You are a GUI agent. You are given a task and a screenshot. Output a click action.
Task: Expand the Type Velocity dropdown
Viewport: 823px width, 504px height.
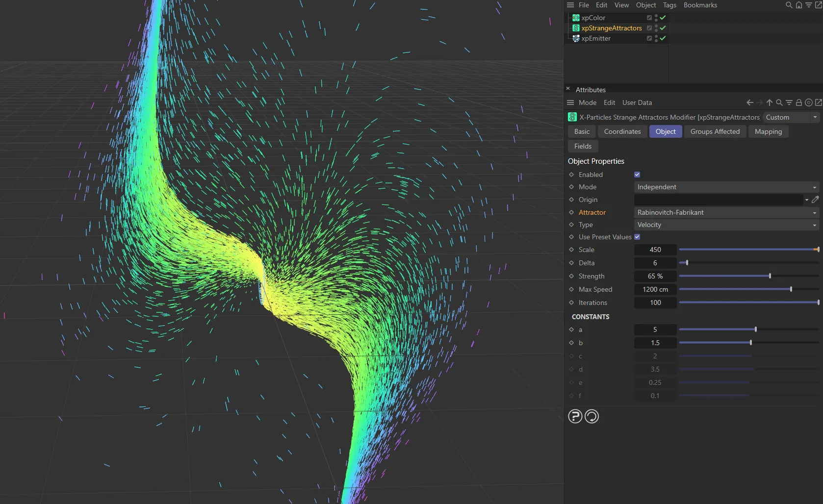pos(726,225)
